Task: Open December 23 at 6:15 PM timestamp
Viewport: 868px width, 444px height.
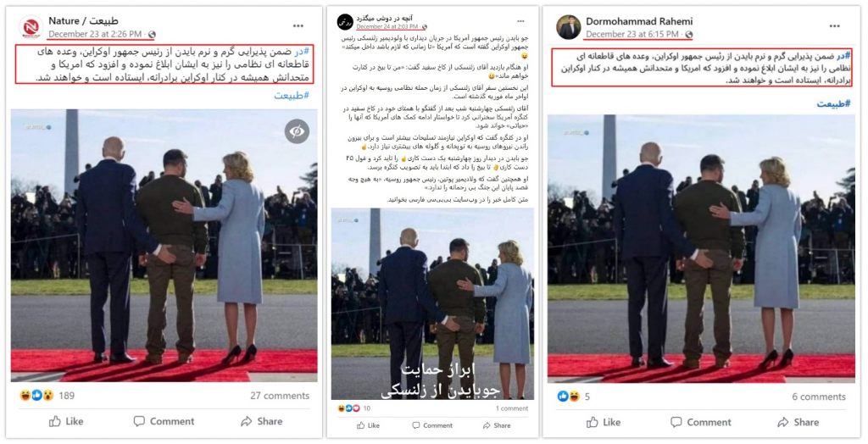Action: point(632,35)
